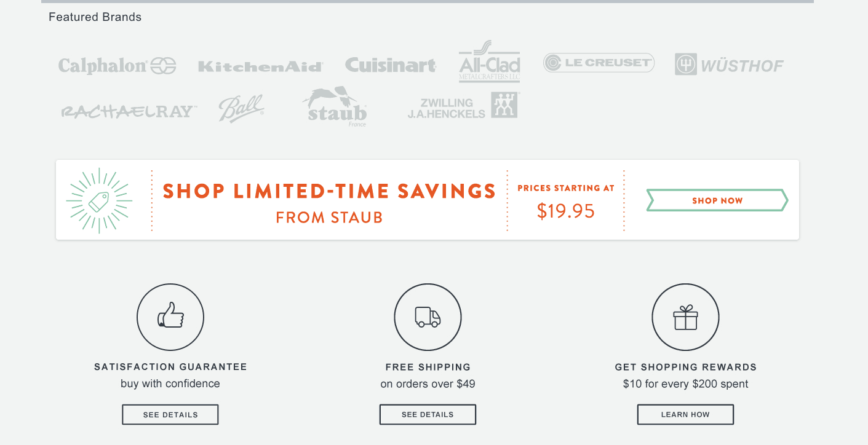Select the All-Clad Metalcrafters logo
The image size is (868, 445).
(x=488, y=61)
